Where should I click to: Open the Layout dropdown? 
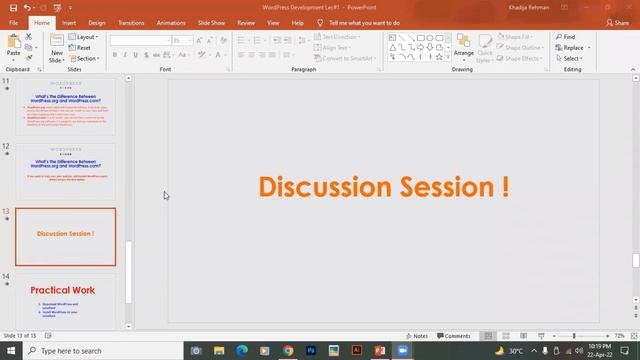(83, 37)
